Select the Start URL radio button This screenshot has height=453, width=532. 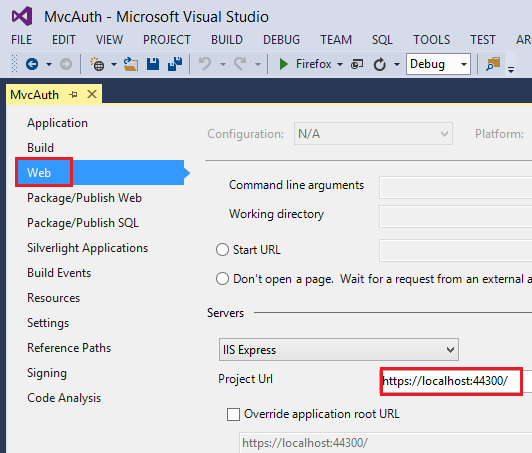pyautogui.click(x=222, y=250)
